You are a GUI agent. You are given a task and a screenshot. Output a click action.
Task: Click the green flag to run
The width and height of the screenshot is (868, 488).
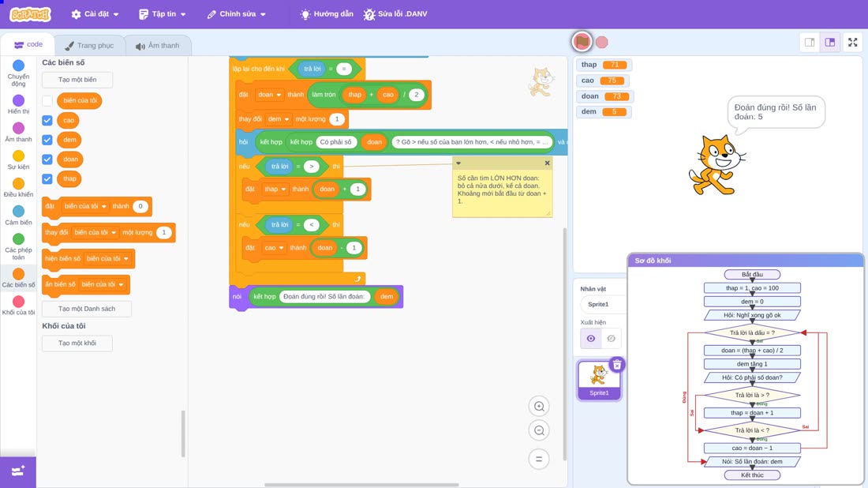[582, 42]
